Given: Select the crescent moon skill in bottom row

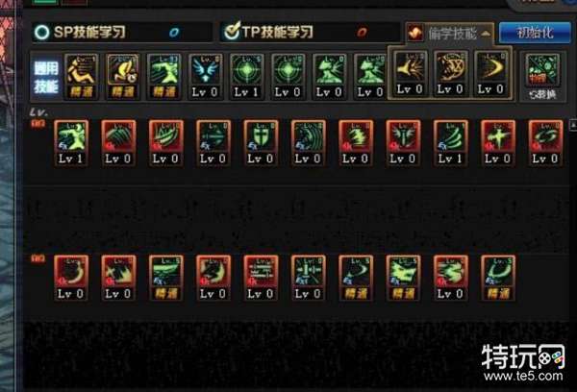Looking at the screenshot, I should pos(71,278).
